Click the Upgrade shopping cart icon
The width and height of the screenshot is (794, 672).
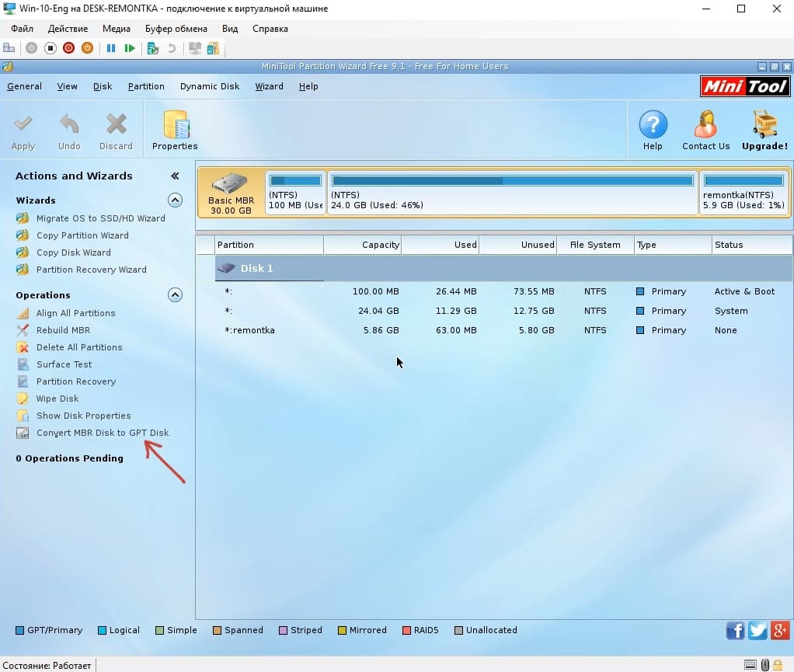(x=764, y=124)
